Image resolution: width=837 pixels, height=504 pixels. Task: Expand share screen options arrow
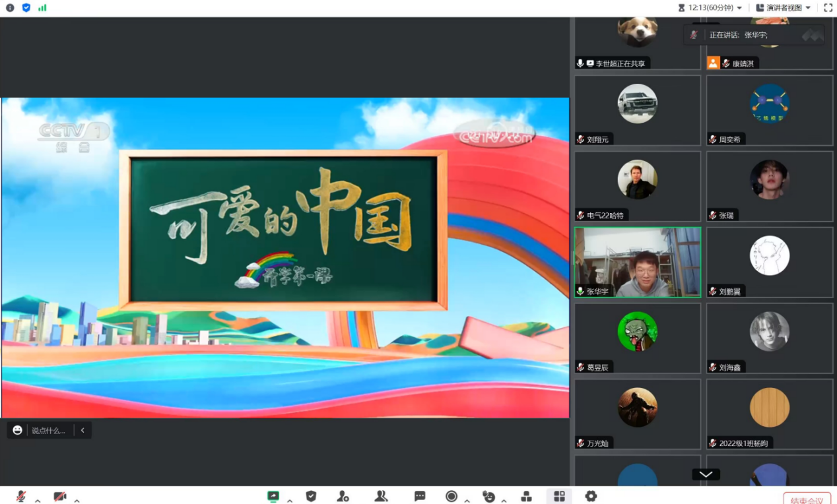pos(289,501)
